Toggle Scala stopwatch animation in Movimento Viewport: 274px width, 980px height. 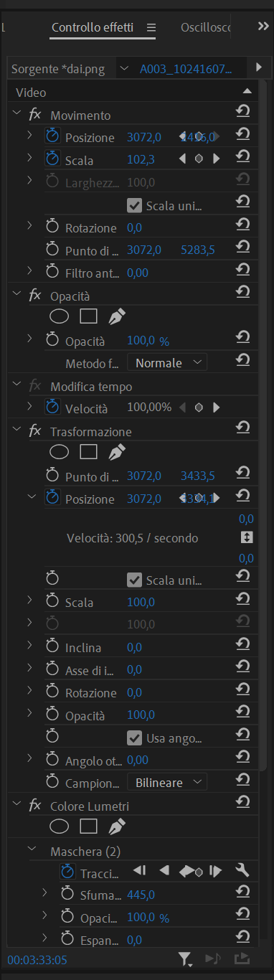point(52,159)
